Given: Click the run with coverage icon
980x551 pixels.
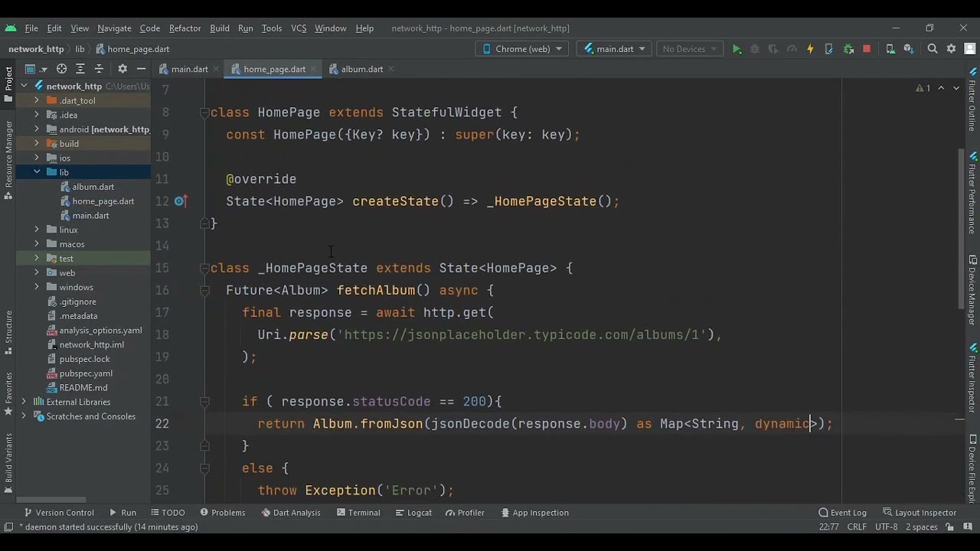Looking at the screenshot, I should tap(773, 49).
